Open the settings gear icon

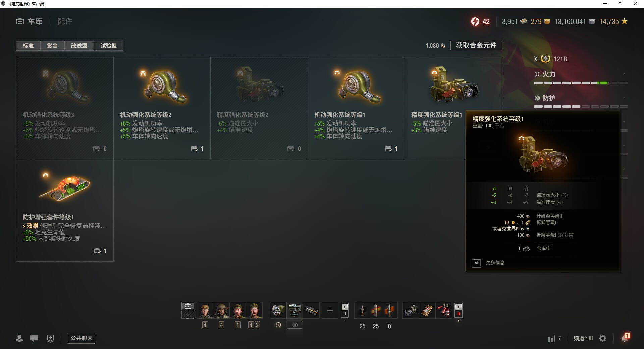pos(603,338)
